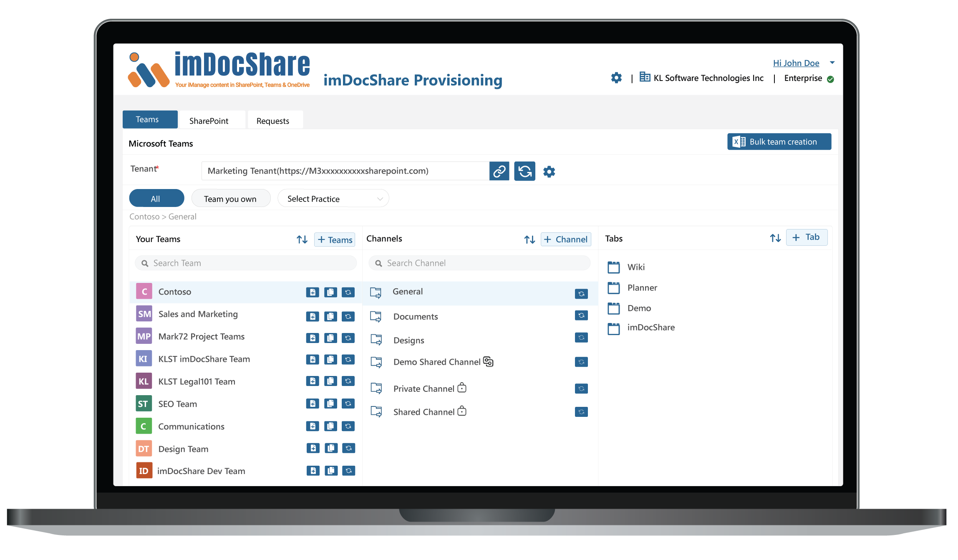Refresh the tenant with sync icon

(x=525, y=171)
